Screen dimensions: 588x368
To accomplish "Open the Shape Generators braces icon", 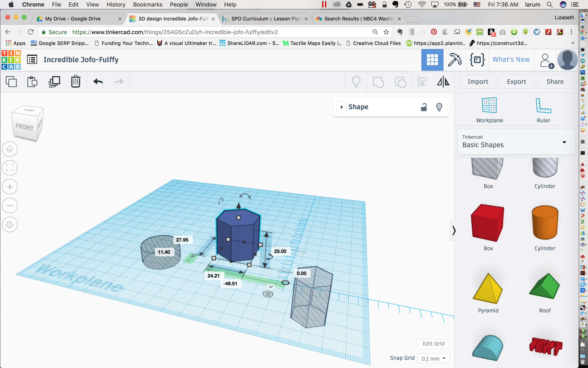I will coord(477,60).
